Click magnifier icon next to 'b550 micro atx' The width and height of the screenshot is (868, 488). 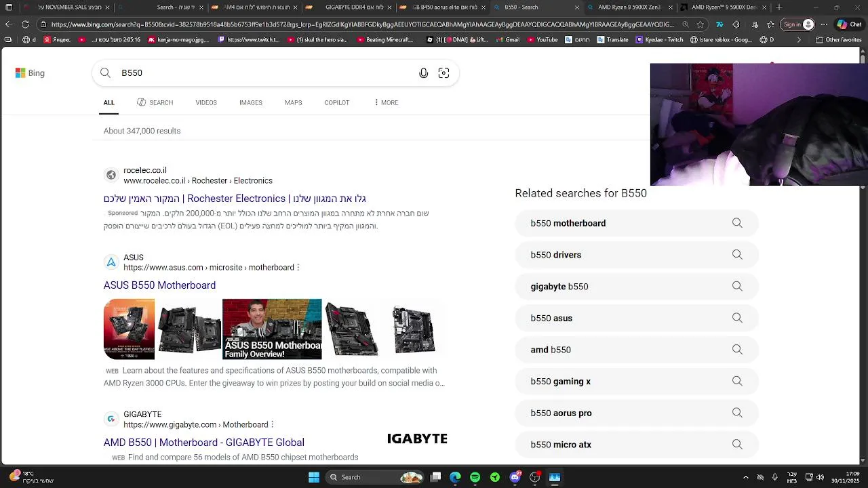pos(737,445)
